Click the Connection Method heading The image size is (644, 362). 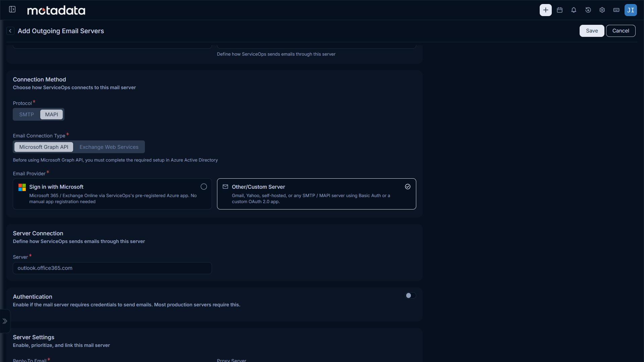point(40,79)
